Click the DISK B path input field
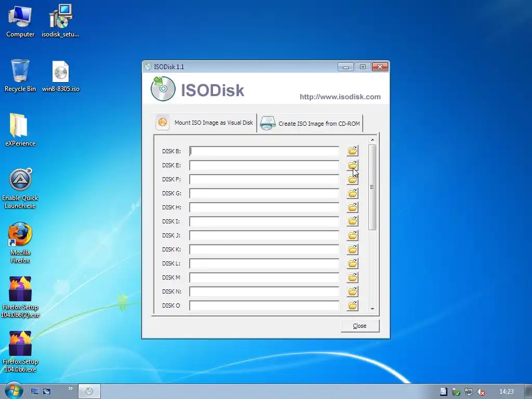The image size is (532, 399). click(264, 151)
